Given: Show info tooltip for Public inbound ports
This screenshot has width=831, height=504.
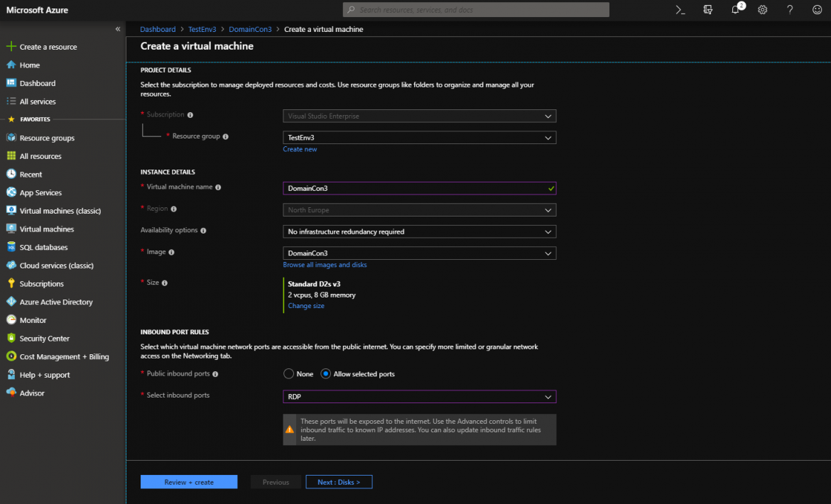Looking at the screenshot, I should (215, 374).
